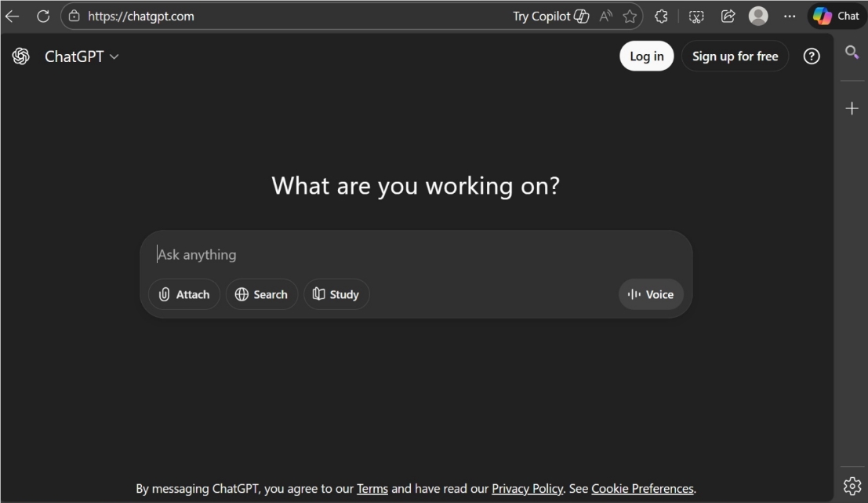This screenshot has width=868, height=503.
Task: Enable Study mode
Action: coord(336,294)
